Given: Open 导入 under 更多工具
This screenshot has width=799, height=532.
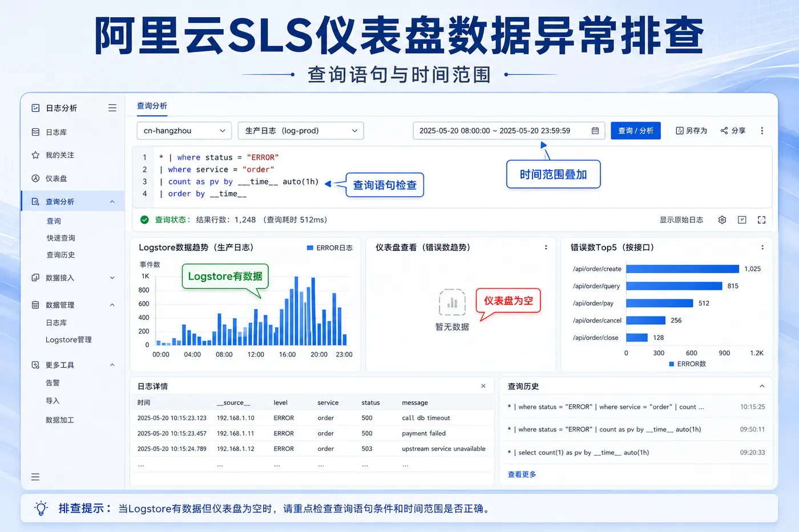Looking at the screenshot, I should click(53, 401).
